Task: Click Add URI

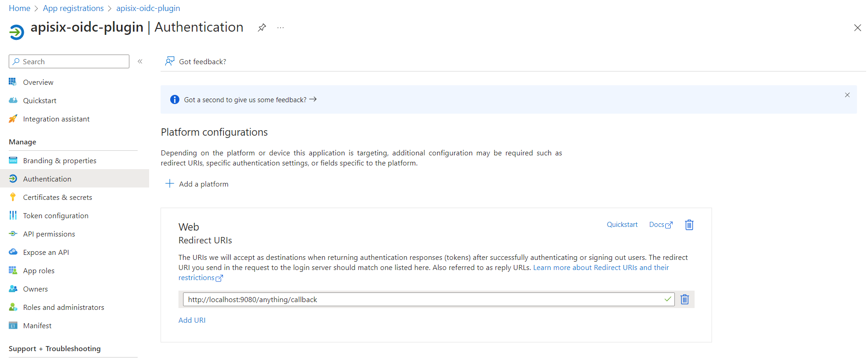Action: (x=192, y=320)
